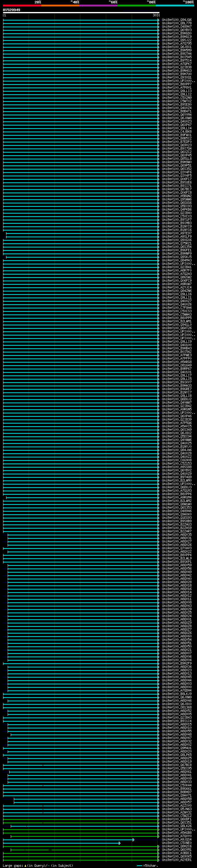Image resolution: width=197 pixels, height=868 pixels.
Task: Click the green ~80% identity color segment
Action: coord(137,6)
